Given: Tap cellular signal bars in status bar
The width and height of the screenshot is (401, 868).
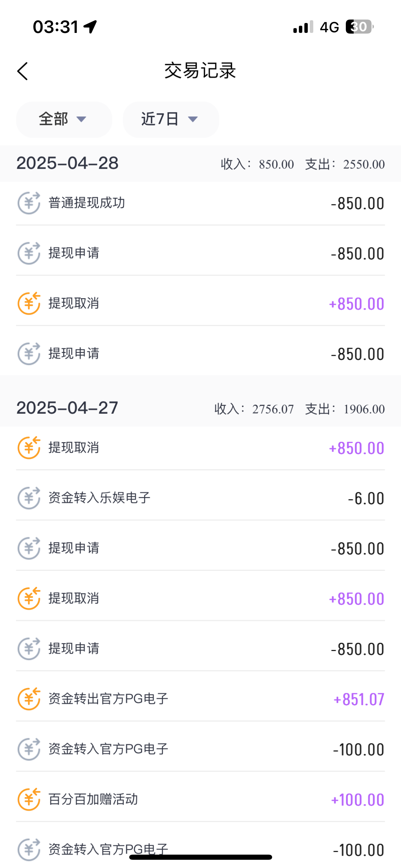Looking at the screenshot, I should 303,27.
